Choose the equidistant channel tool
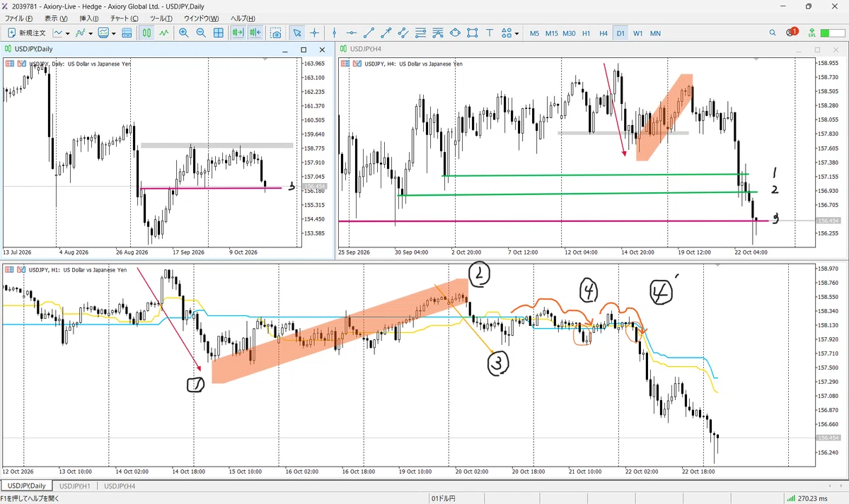 (x=403, y=33)
